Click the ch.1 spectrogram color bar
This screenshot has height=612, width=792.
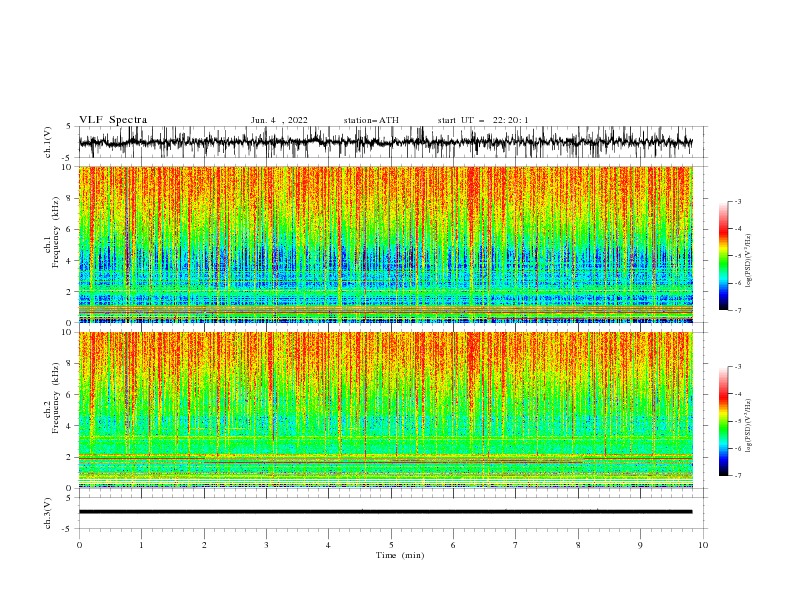click(x=723, y=256)
